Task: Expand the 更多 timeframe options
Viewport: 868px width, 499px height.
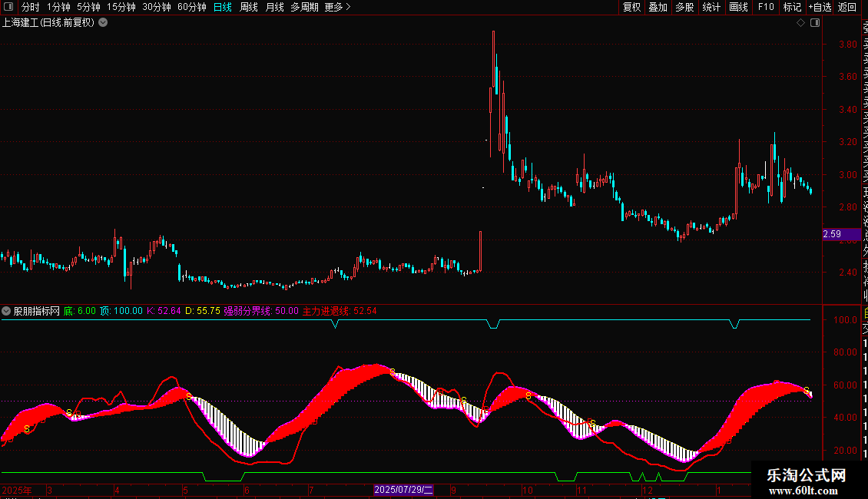Action: point(338,7)
